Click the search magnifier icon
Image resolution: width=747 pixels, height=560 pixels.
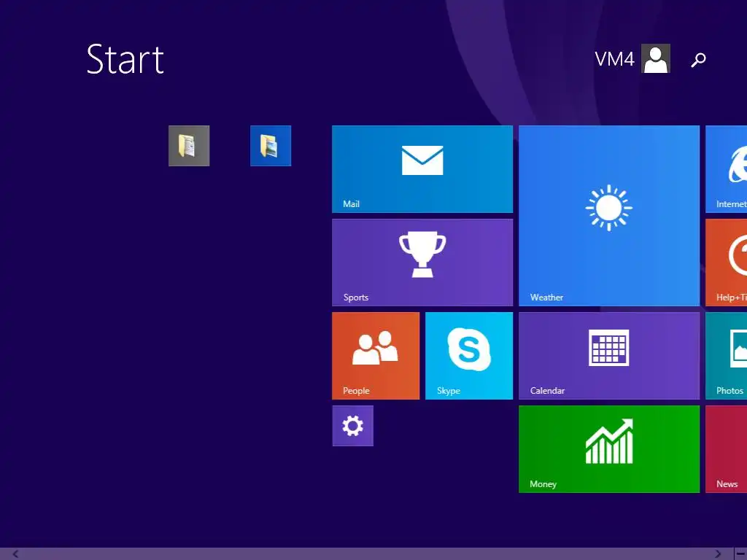point(698,60)
